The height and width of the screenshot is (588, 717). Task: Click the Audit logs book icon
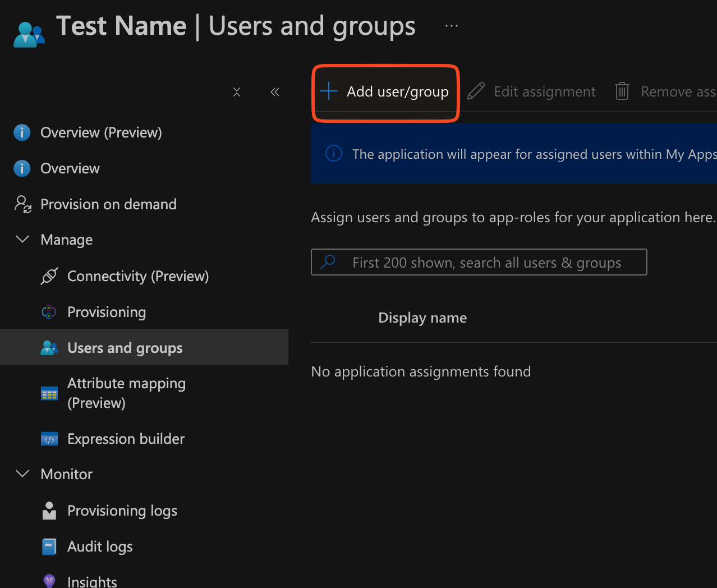pyautogui.click(x=49, y=546)
